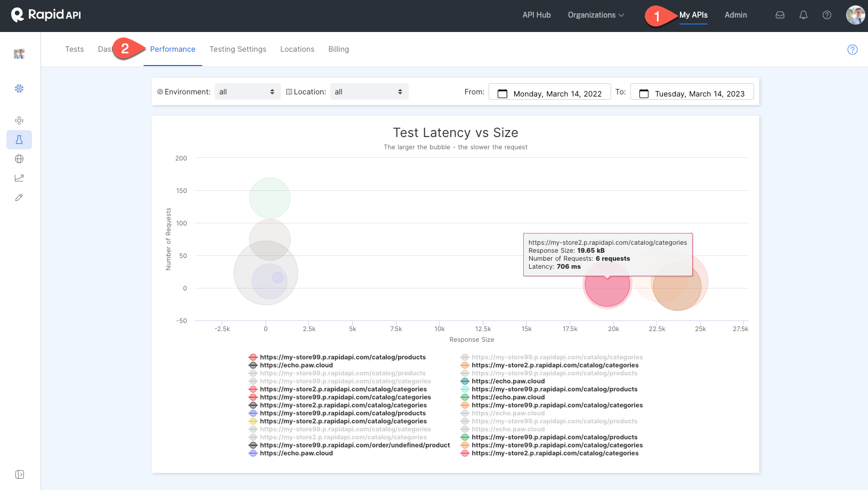Toggle green echo.paw.cloud legend entry

click(502, 397)
